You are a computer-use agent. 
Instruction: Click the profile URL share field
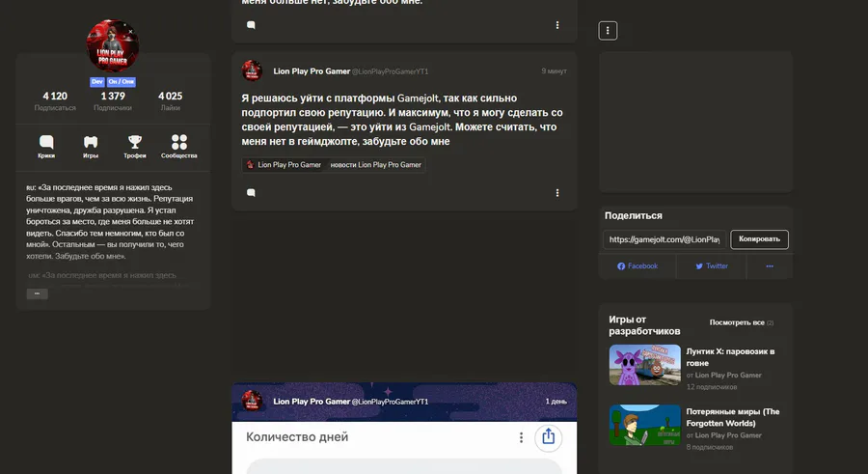[x=665, y=239]
